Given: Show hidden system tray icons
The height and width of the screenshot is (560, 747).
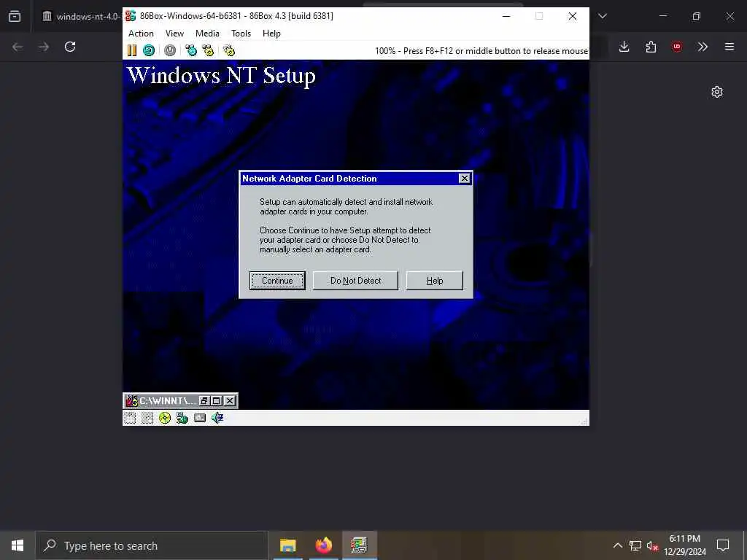Looking at the screenshot, I should 617,545.
